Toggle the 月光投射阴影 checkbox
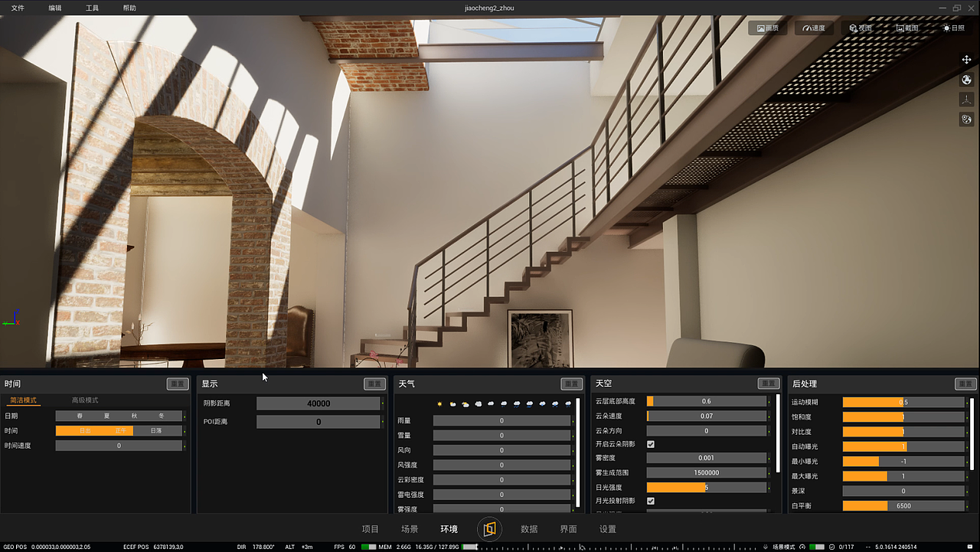Screen dimensions: 980x552 [651, 501]
